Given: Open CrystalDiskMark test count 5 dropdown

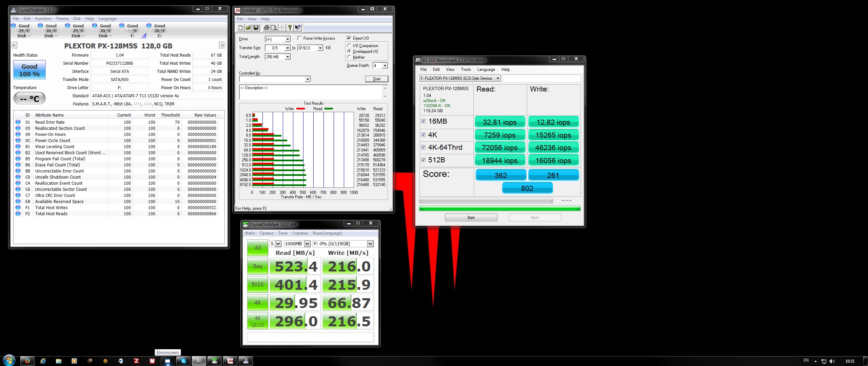Looking at the screenshot, I should pos(278,244).
